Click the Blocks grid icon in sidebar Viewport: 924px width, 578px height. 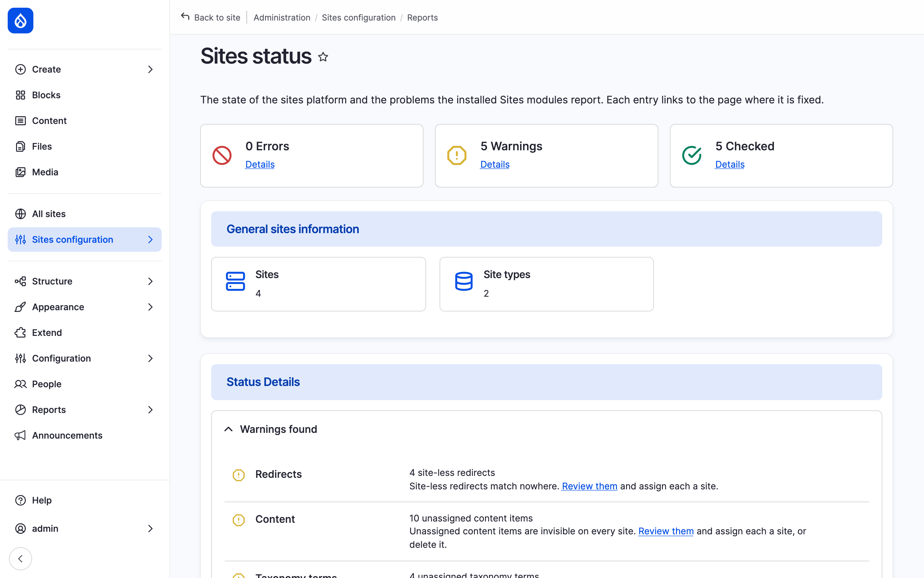click(20, 95)
